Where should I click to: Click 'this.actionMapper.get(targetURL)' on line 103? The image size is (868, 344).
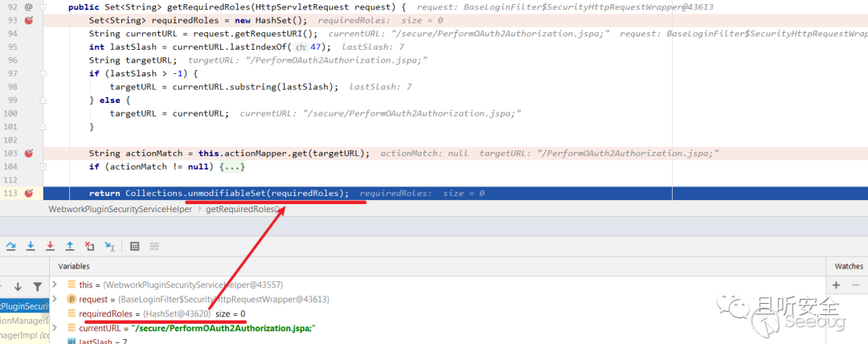tap(280, 154)
